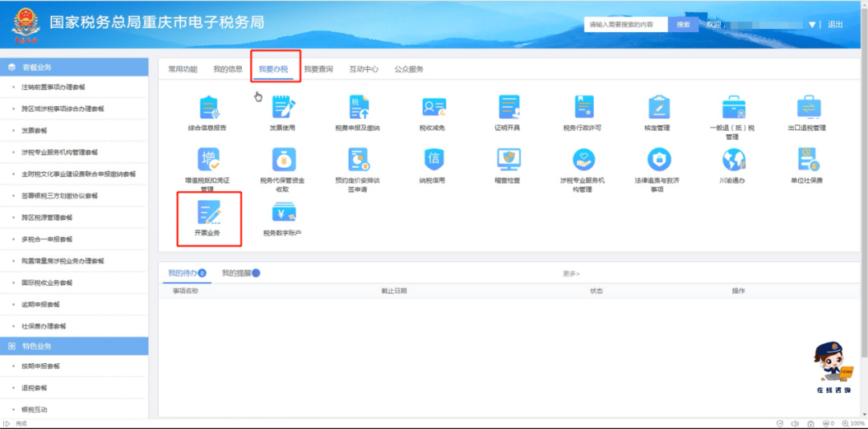Select 我的提醒 tab
This screenshot has width=868, height=429.
tap(241, 273)
